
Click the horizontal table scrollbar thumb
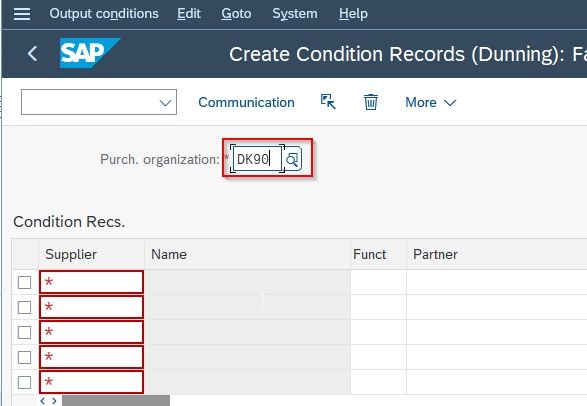pyautogui.click(x=116, y=401)
